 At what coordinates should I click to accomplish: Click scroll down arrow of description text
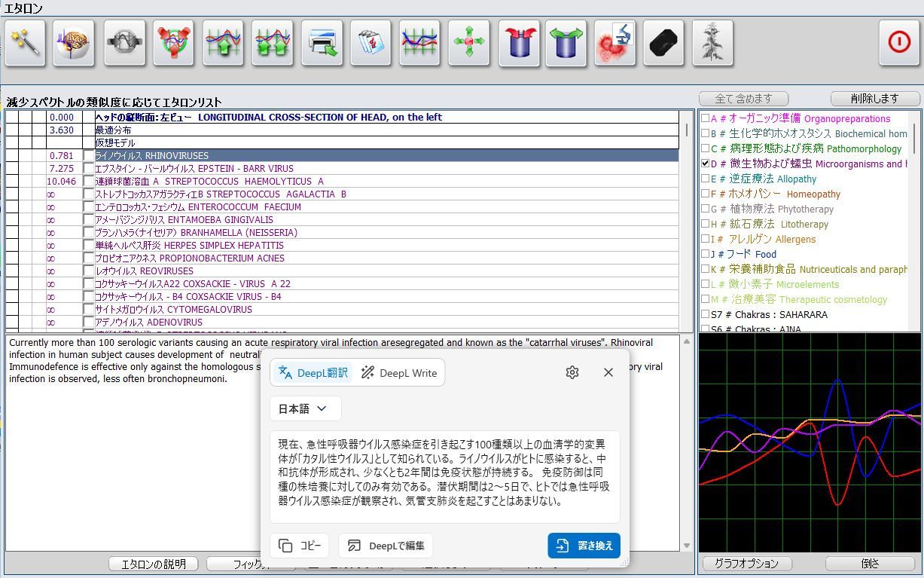tap(686, 546)
